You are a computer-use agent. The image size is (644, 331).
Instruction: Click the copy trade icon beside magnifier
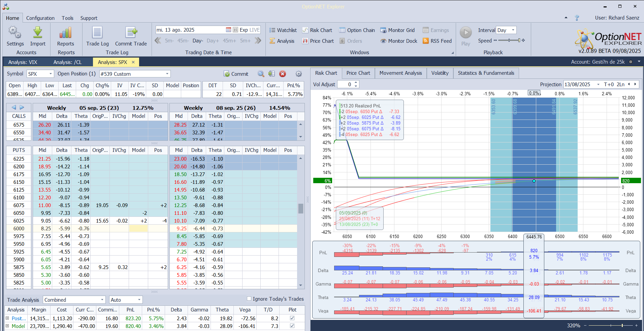271,74
